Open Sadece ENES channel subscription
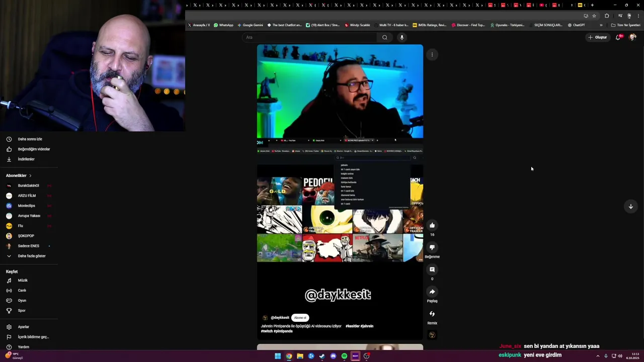The width and height of the screenshot is (644, 362). click(x=29, y=246)
